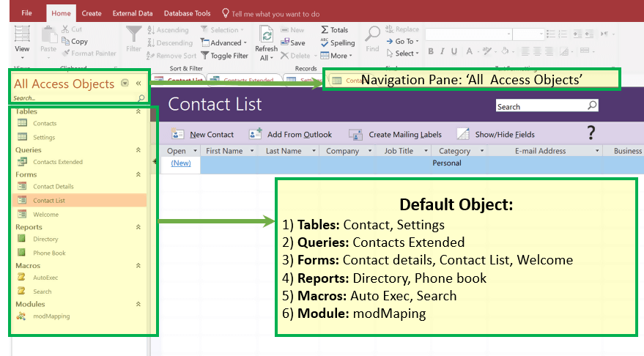The height and width of the screenshot is (356, 644).
Task: Click the (New) record link
Action: (x=180, y=163)
